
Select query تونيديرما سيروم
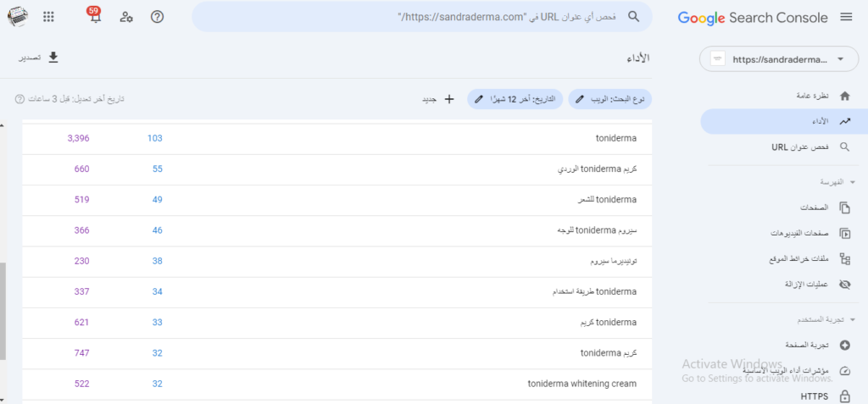click(x=337, y=261)
